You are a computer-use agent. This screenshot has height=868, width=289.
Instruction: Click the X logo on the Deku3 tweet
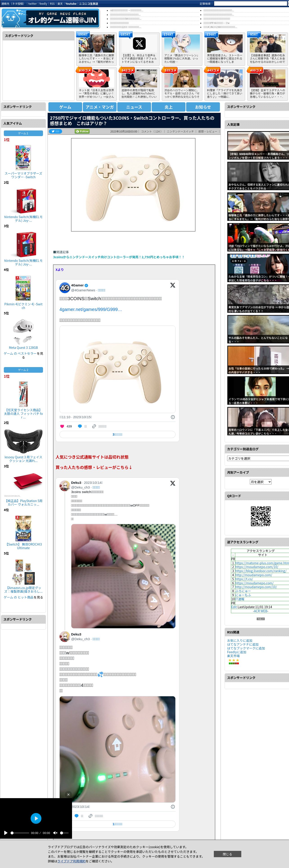tap(173, 483)
